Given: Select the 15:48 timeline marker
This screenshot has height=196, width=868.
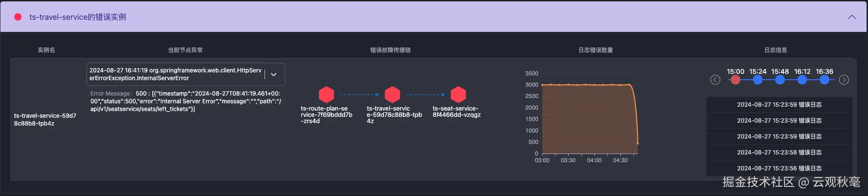Looking at the screenshot, I should click(780, 80).
